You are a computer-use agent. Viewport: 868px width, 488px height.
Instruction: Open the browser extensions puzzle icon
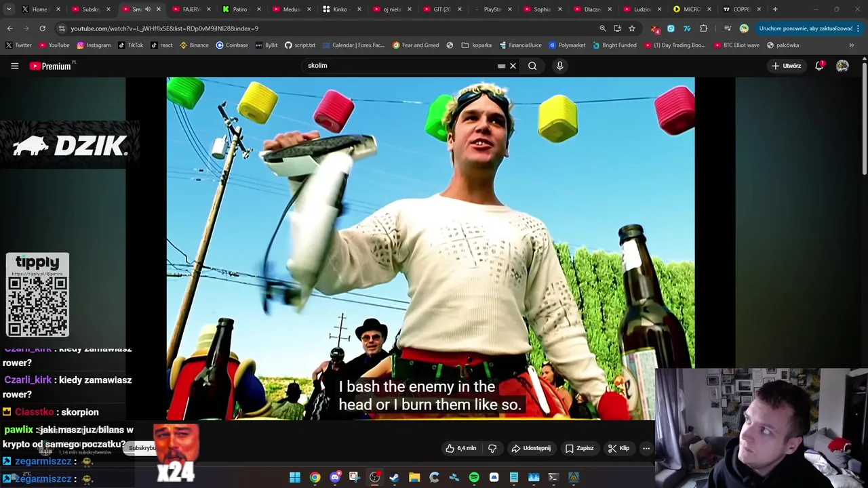[x=703, y=28]
